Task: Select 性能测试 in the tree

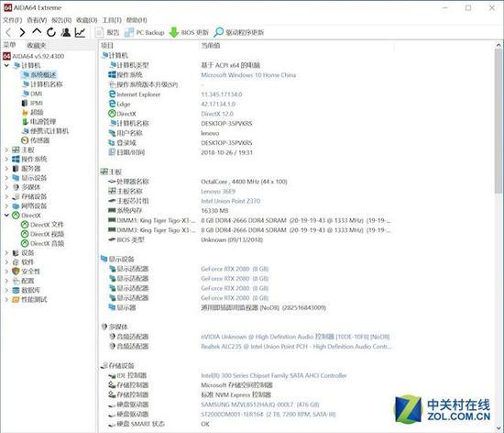Action: 29,299
